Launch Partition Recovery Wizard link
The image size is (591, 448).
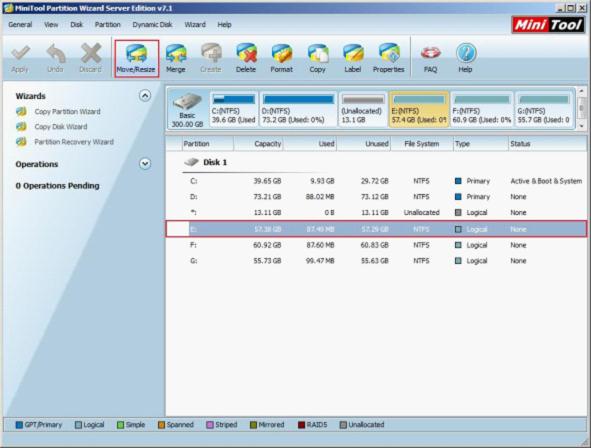tap(74, 142)
